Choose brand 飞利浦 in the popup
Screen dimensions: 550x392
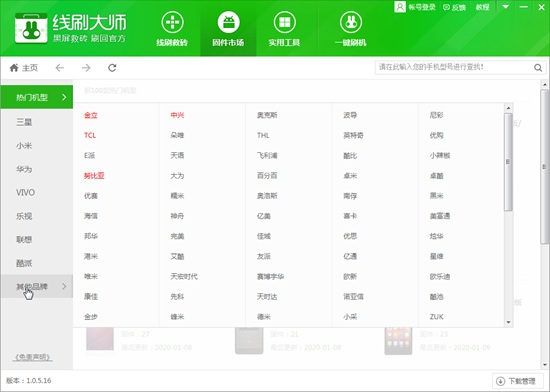point(267,155)
